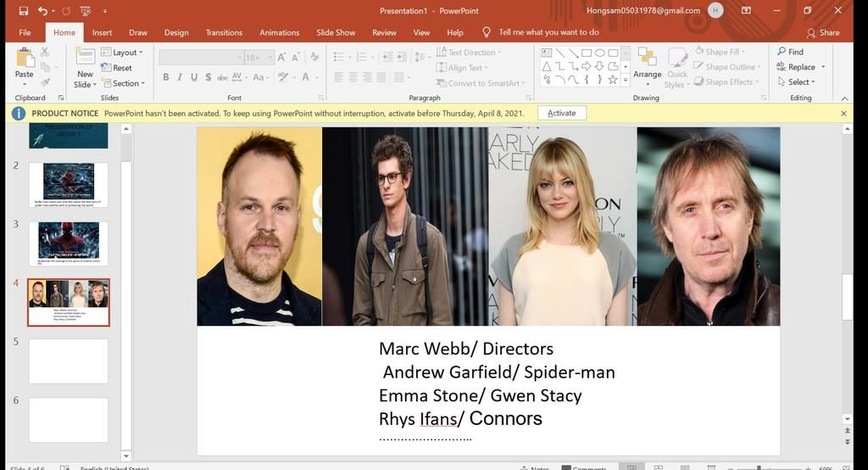Switch to the Animations tab
The image size is (868, 470).
[280, 33]
